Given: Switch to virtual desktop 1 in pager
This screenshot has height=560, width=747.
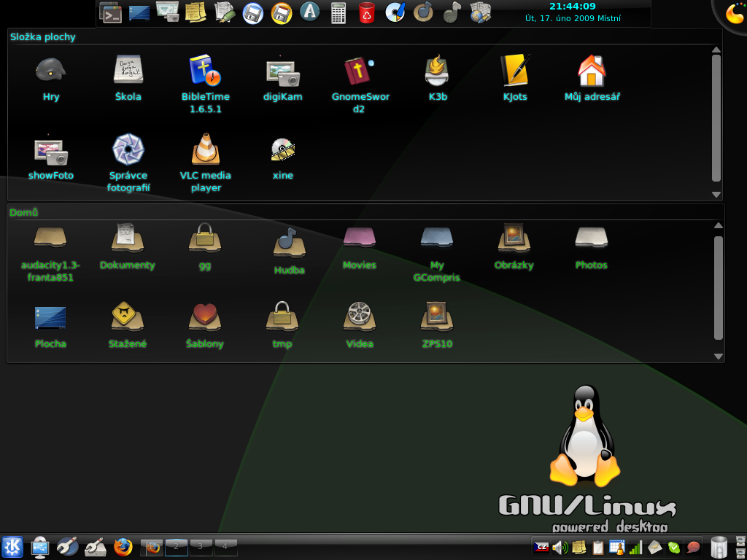Looking at the screenshot, I should tap(152, 547).
